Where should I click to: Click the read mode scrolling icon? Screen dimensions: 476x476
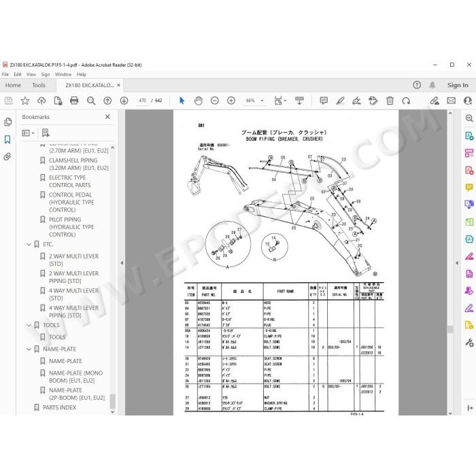pos(299,101)
